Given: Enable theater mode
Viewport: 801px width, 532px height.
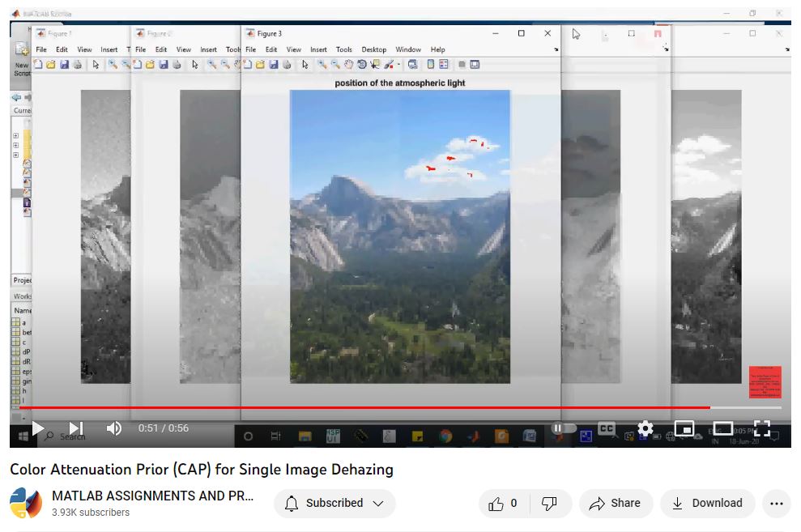Looking at the screenshot, I should 722,428.
